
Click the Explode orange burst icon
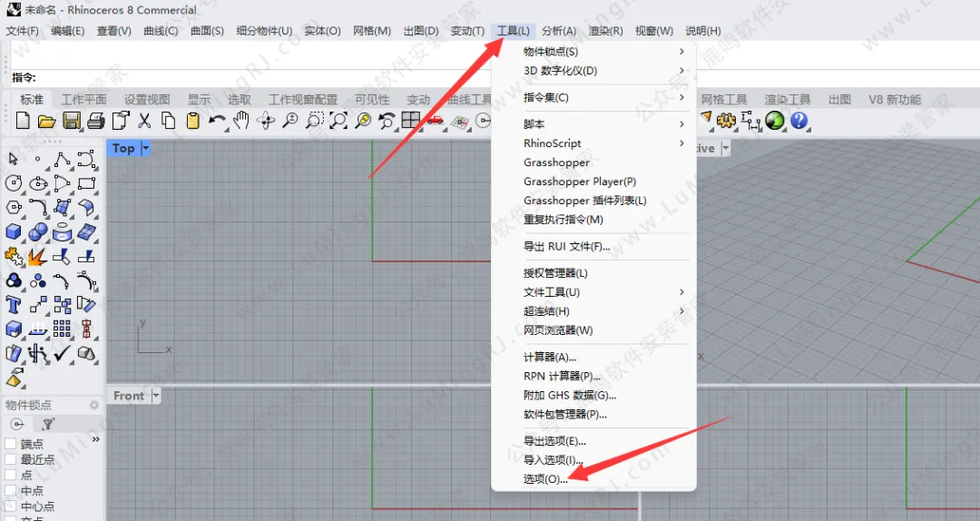[37, 257]
